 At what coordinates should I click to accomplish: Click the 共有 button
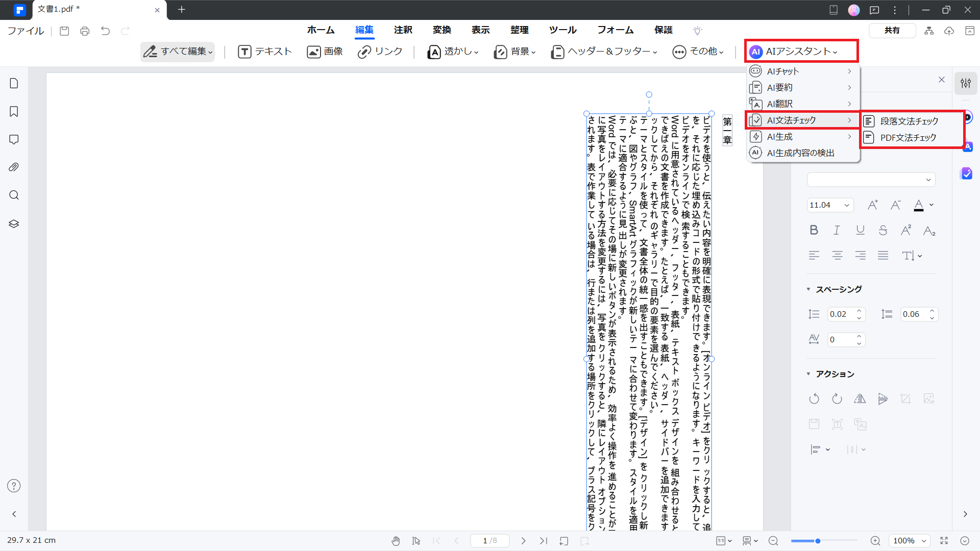click(892, 31)
